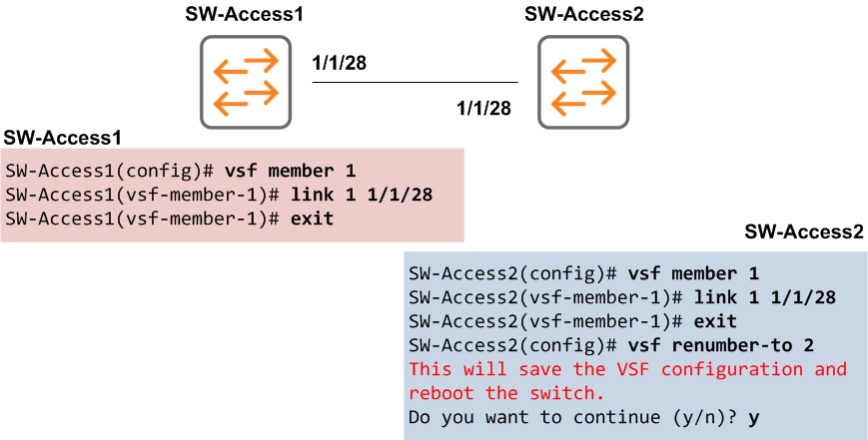Click 'link 1 1/1/28' in SW-Access1 config
868x440 pixels.
363,194
